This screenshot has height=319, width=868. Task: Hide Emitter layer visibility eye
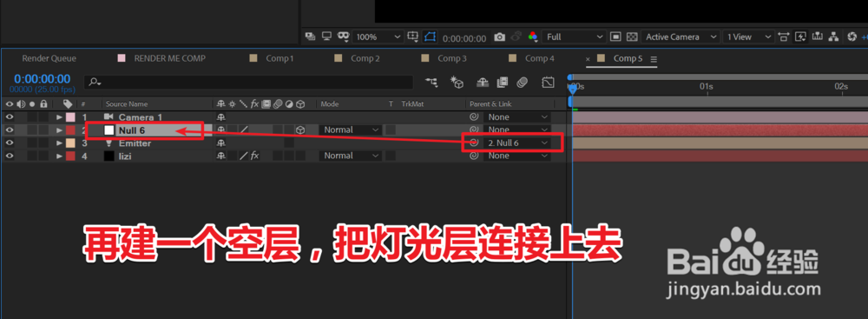click(10, 143)
